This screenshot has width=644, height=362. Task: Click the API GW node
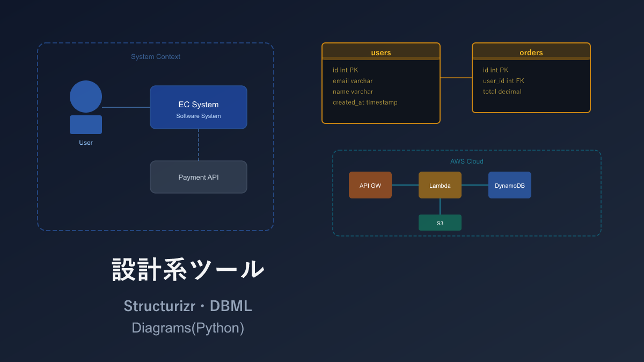click(x=370, y=185)
